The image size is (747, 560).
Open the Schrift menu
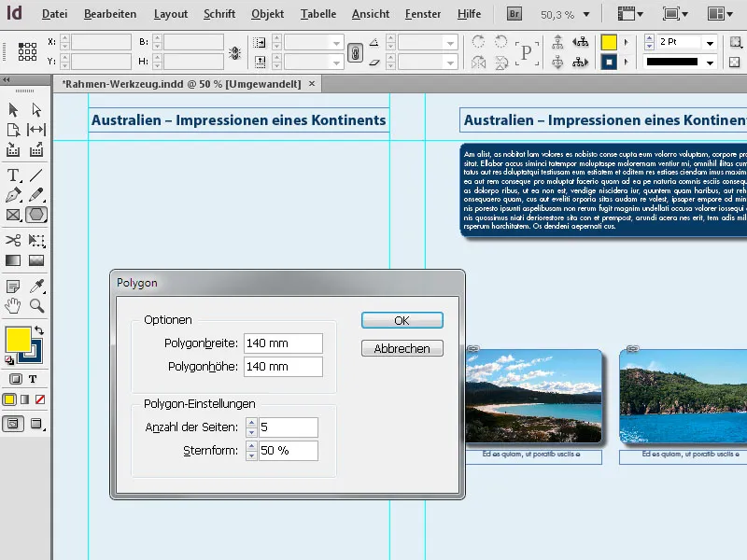coord(219,14)
